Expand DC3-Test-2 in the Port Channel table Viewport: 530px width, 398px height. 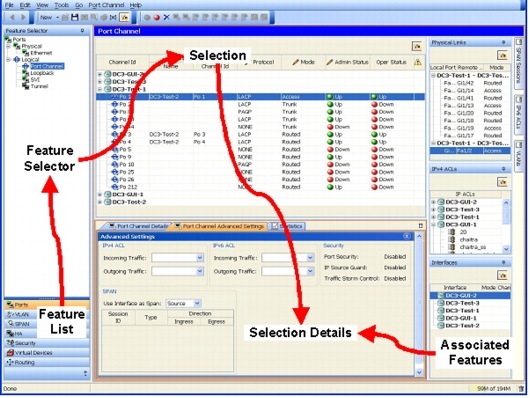pyautogui.click(x=100, y=202)
